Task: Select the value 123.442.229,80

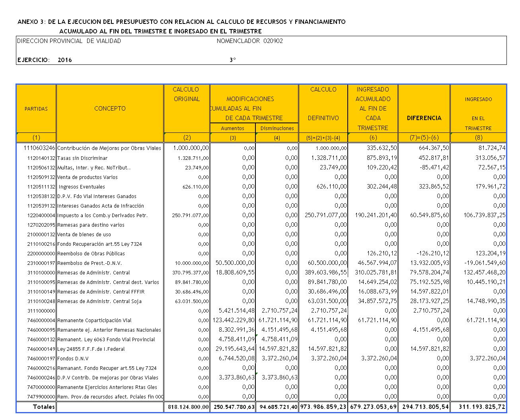Action: pyautogui.click(x=234, y=320)
